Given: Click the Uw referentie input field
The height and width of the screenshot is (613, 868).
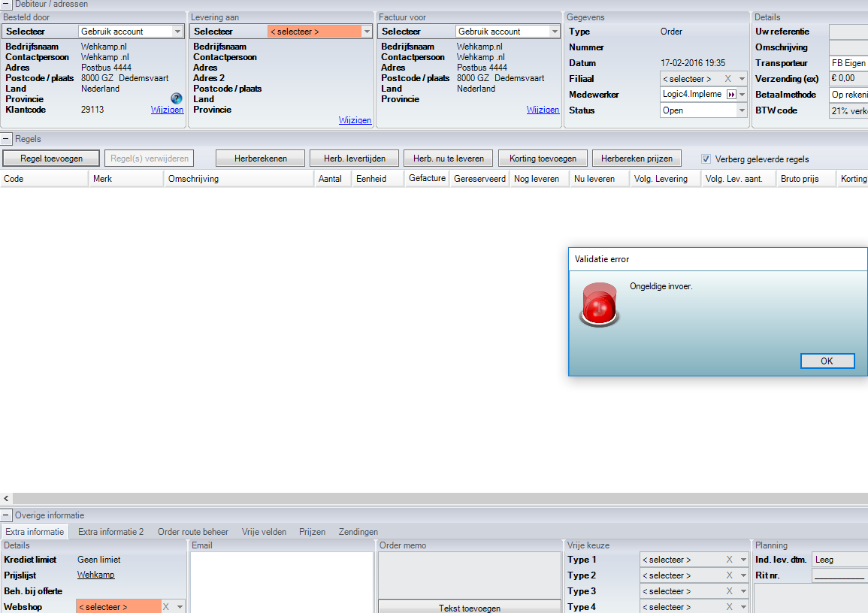Looking at the screenshot, I should (848, 32).
